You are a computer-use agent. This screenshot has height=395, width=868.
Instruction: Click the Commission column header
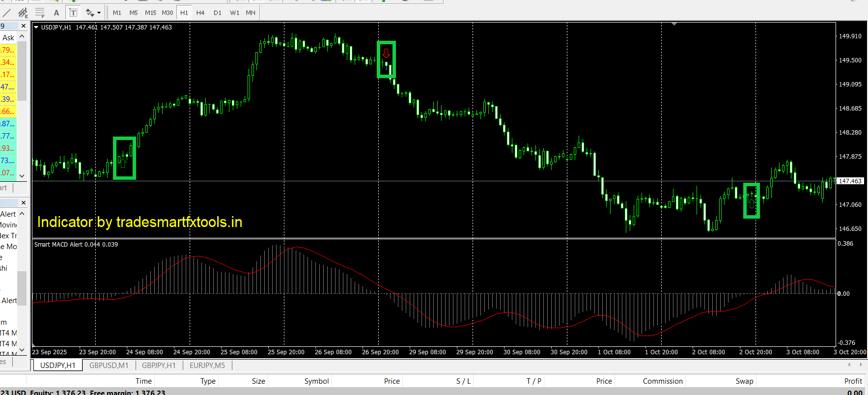(x=662, y=381)
